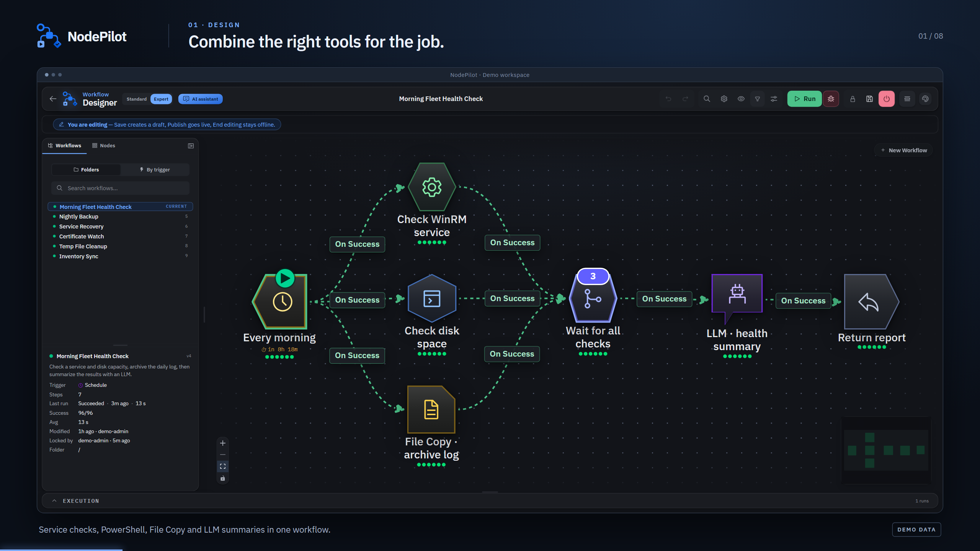Switch to Expert mode

161,99
